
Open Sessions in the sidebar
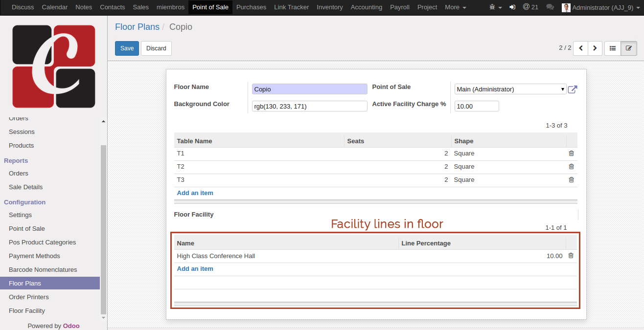pos(22,132)
